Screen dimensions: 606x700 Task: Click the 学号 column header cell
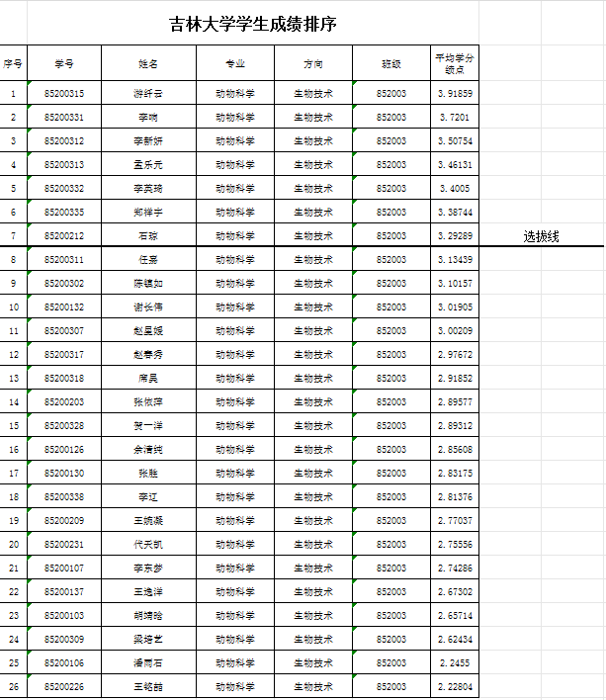coord(64,63)
